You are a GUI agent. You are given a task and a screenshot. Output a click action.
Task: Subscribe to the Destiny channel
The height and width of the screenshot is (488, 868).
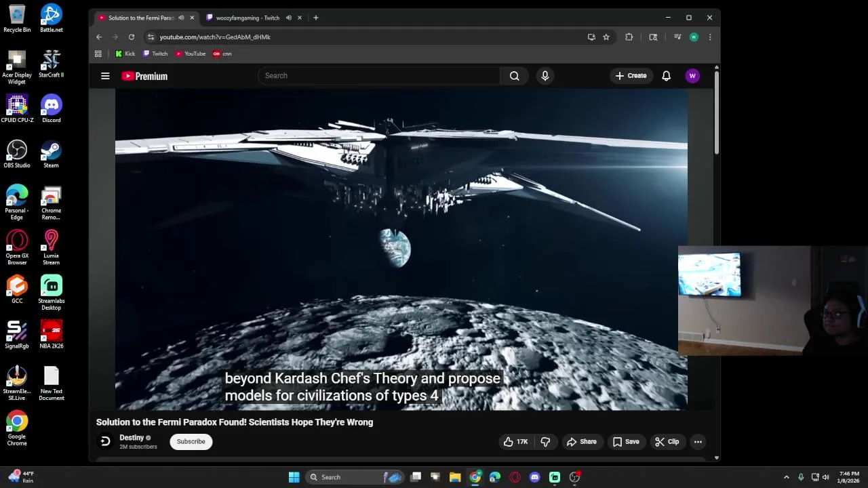point(191,442)
